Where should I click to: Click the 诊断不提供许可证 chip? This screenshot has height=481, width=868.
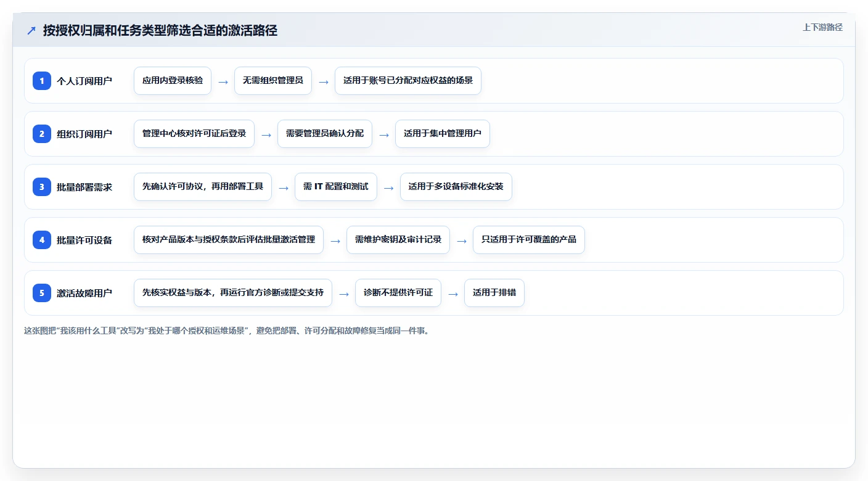click(398, 293)
